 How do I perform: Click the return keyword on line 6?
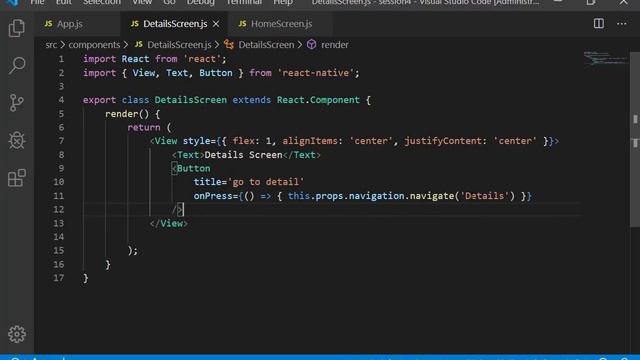pos(144,127)
